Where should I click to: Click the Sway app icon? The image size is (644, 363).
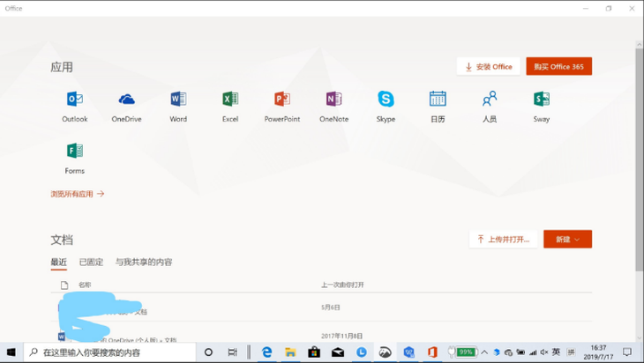click(x=542, y=100)
